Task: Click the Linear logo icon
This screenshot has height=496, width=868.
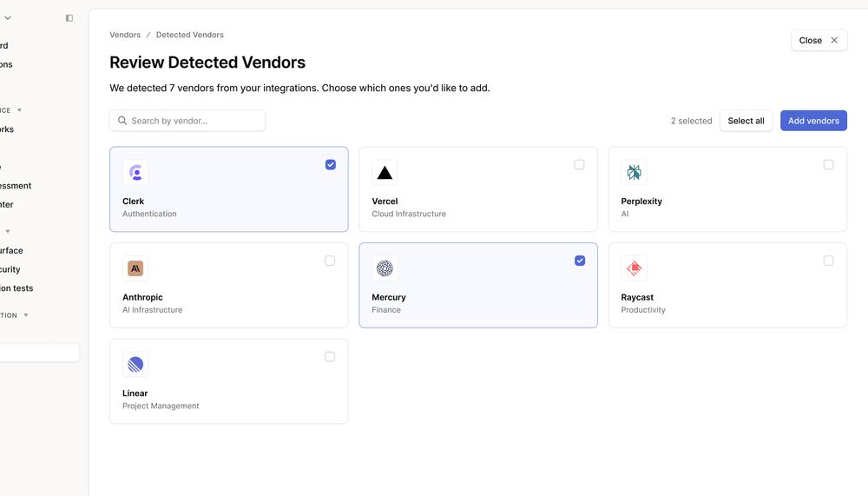Action: (135, 364)
